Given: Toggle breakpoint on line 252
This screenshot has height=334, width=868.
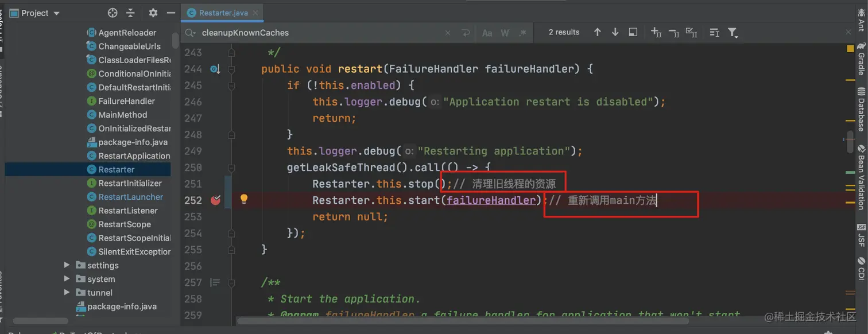Looking at the screenshot, I should (x=216, y=200).
